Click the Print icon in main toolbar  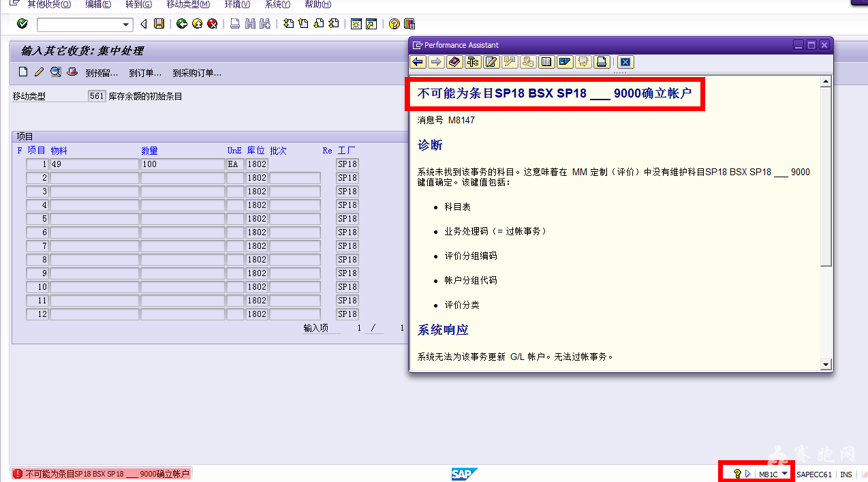tap(234, 24)
